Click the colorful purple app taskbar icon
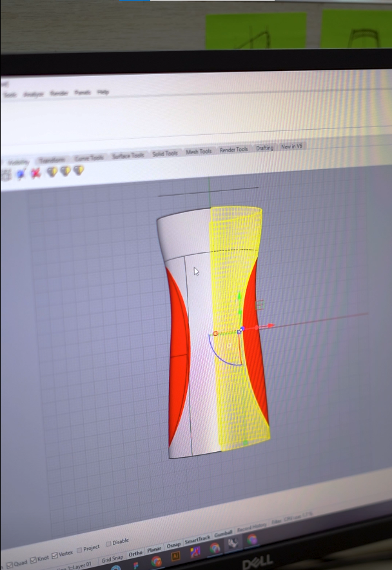 (x=195, y=552)
